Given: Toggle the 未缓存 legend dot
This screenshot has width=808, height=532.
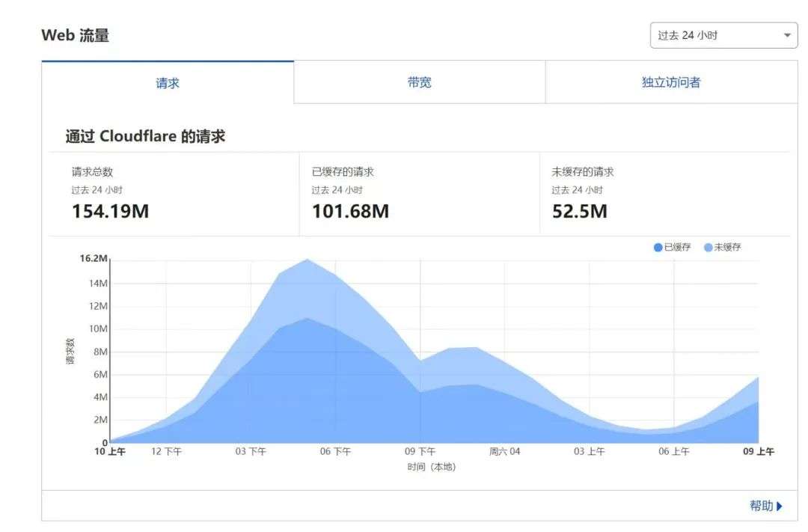Looking at the screenshot, I should (x=708, y=248).
